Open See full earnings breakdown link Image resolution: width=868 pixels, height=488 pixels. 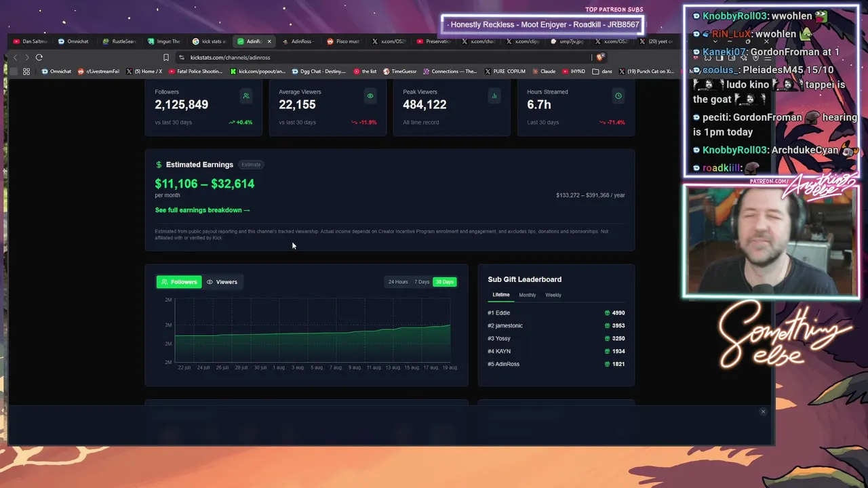click(x=202, y=210)
